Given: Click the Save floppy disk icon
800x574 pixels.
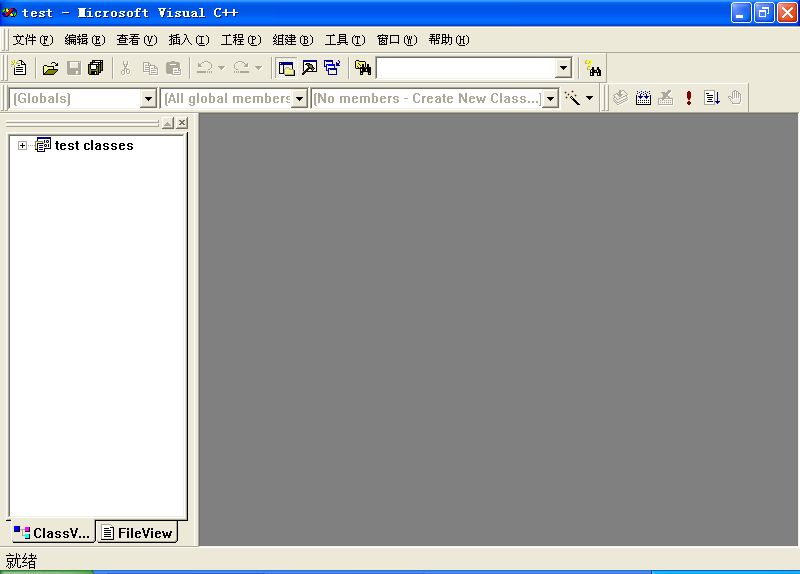Looking at the screenshot, I should [x=74, y=68].
